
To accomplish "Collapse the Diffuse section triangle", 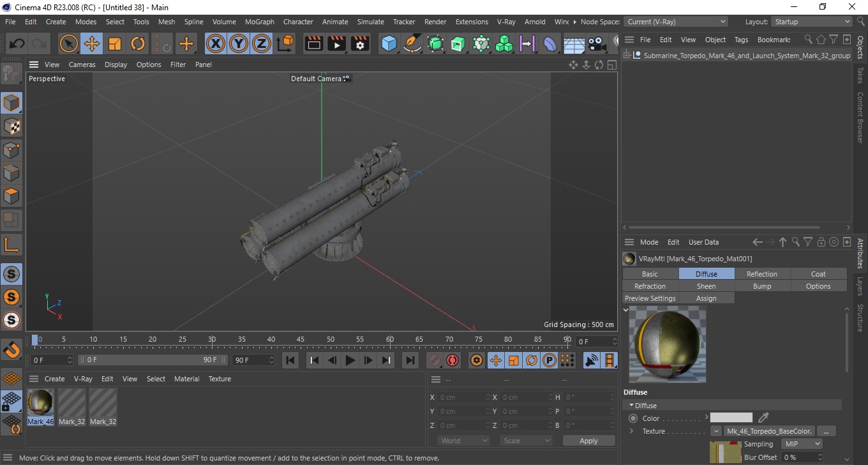I will click(x=632, y=405).
